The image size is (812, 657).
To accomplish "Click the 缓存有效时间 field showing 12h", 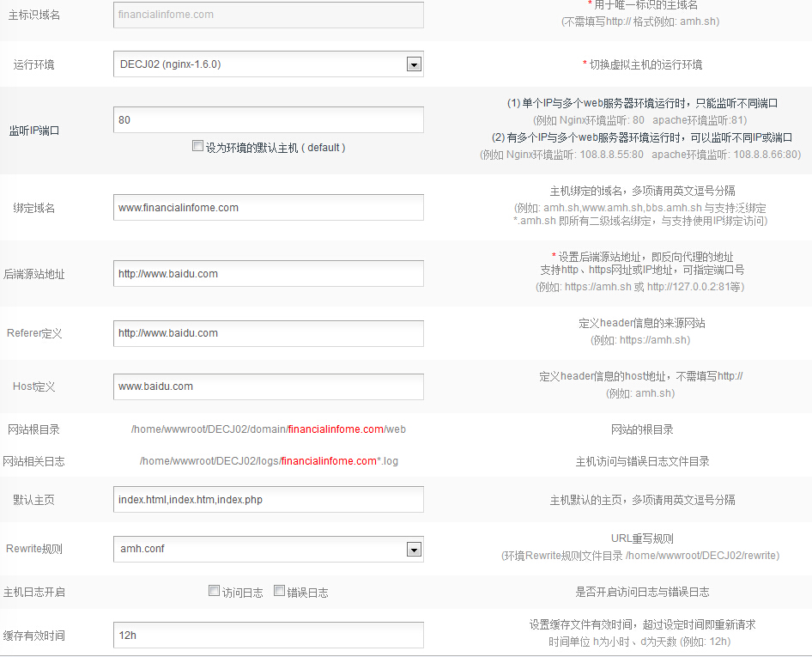I will pos(268,636).
